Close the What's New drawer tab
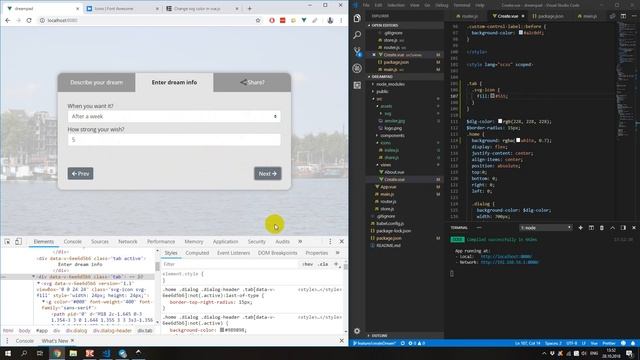The image size is (640, 360). click(x=73, y=340)
